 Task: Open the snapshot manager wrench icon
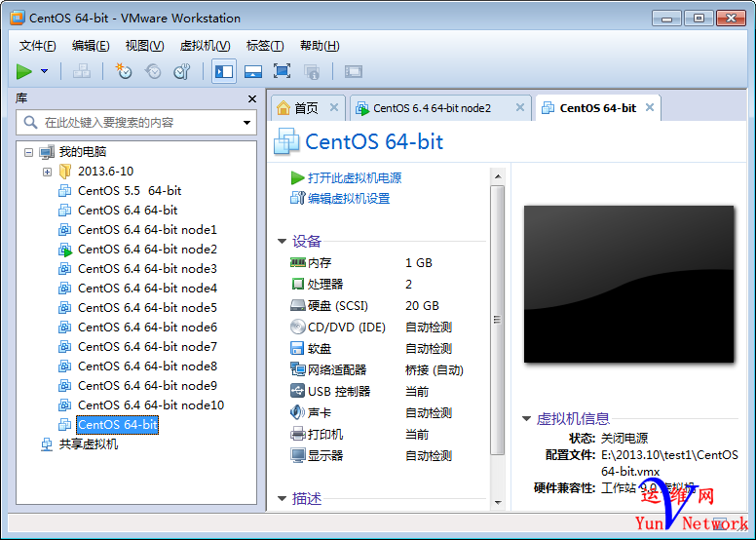182,71
